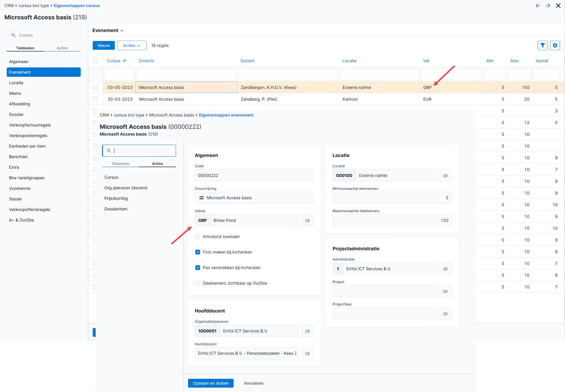The image size is (565, 392).
Task: Open the filter icon in grid toolbar
Action: pos(542,45)
